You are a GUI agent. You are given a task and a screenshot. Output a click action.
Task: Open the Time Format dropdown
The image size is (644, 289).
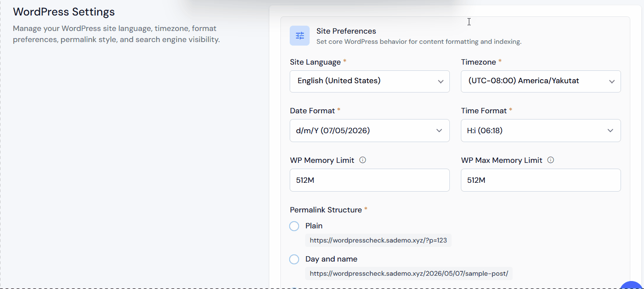click(541, 131)
